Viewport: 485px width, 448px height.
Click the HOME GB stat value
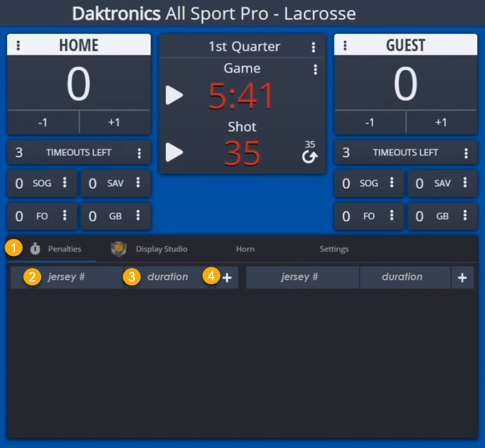click(93, 216)
